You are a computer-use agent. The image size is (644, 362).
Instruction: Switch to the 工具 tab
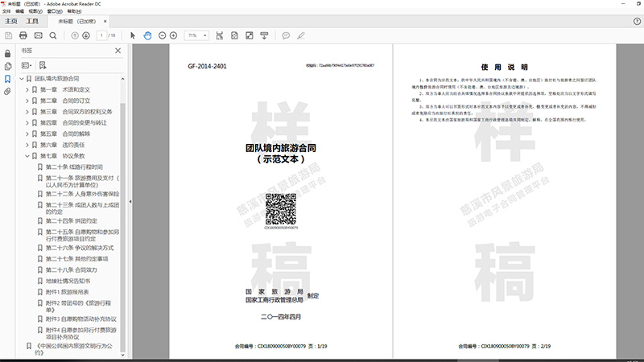pos(32,22)
